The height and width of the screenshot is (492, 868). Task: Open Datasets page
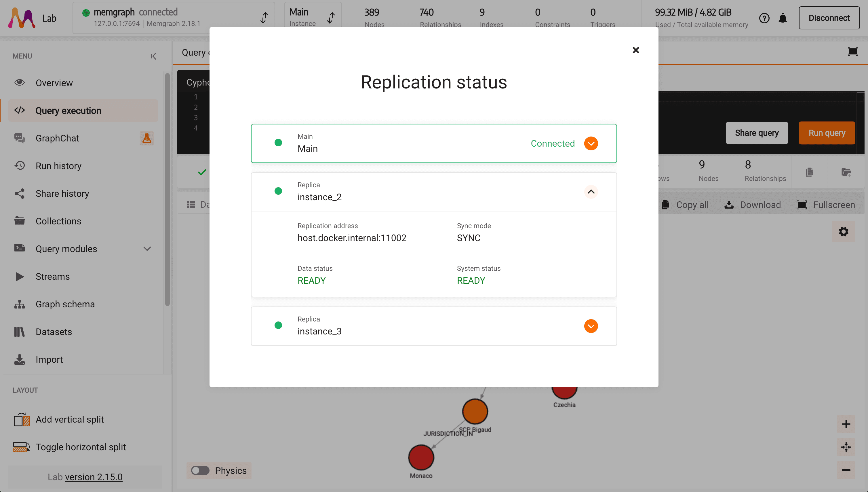(83, 332)
